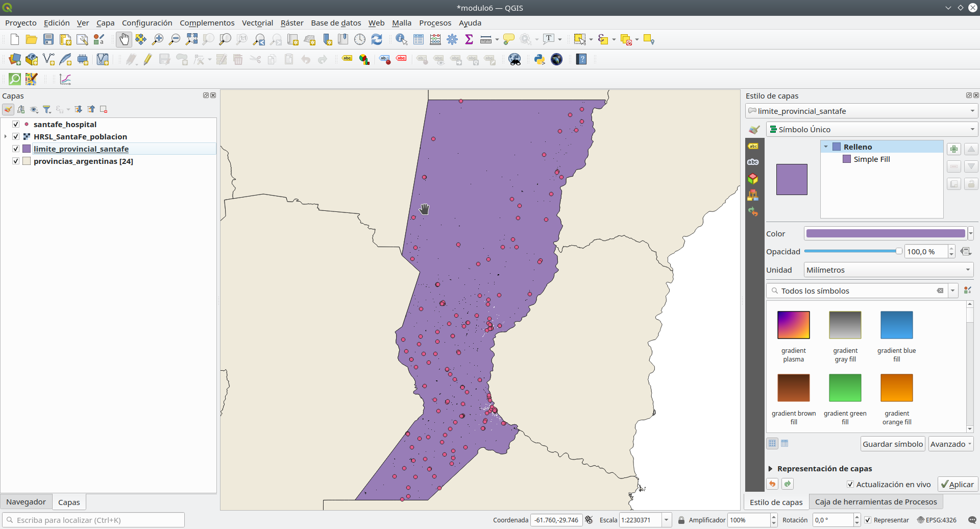Open the Escala scale dropdown

coord(666,520)
